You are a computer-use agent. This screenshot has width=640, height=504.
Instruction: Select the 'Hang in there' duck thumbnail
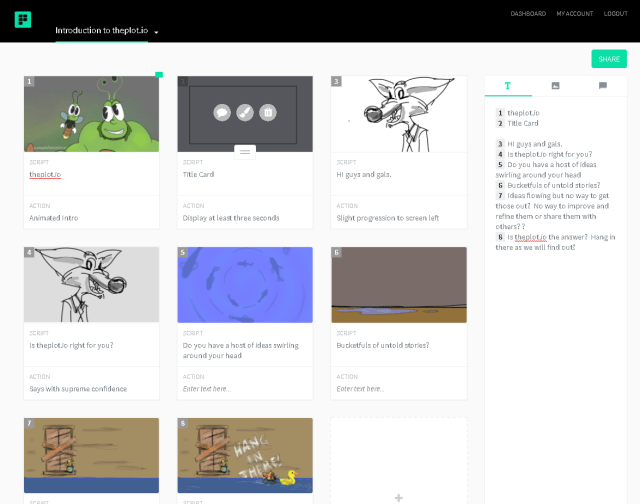click(x=245, y=456)
